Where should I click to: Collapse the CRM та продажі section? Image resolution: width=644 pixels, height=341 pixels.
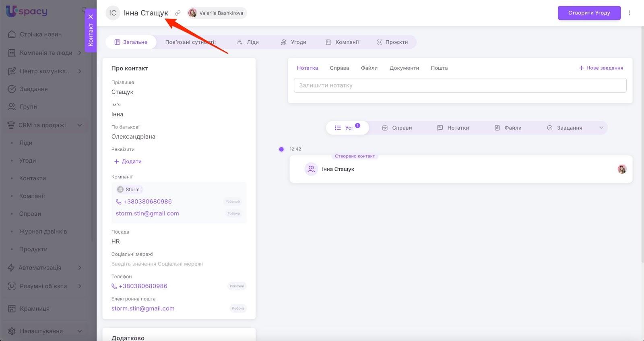[80, 125]
